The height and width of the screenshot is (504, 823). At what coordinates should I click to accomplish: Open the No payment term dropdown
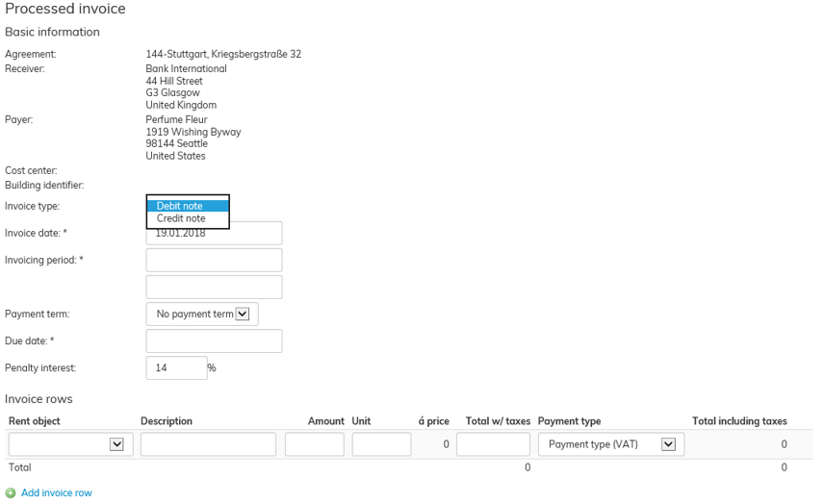tap(202, 314)
